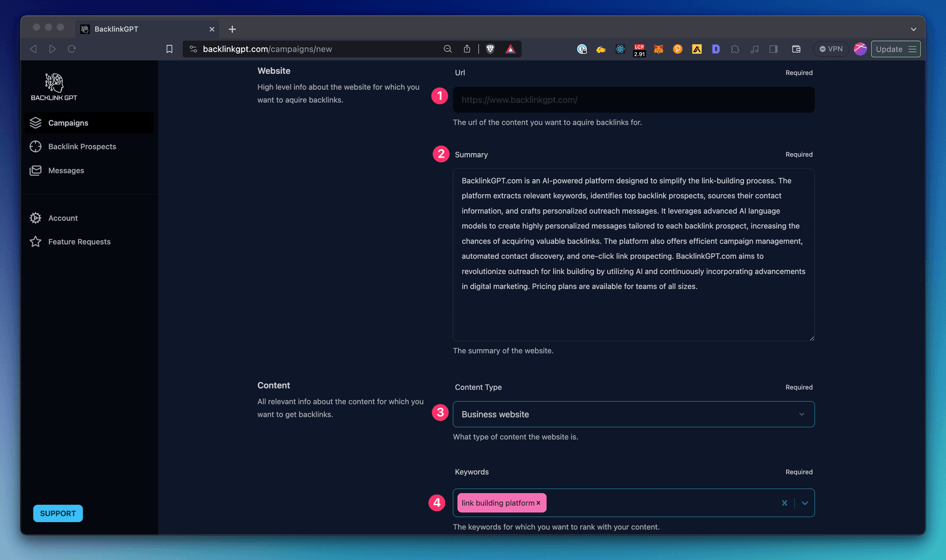Click the page refresh/reload icon

(x=71, y=49)
